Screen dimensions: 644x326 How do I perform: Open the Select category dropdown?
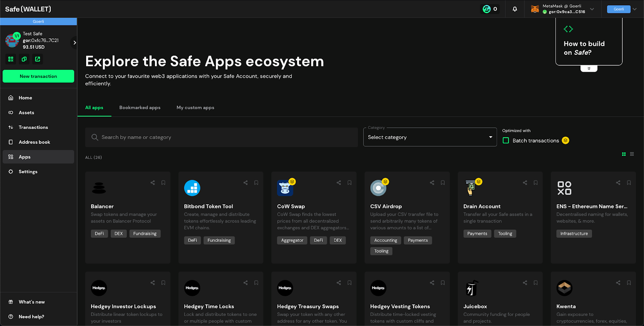429,137
